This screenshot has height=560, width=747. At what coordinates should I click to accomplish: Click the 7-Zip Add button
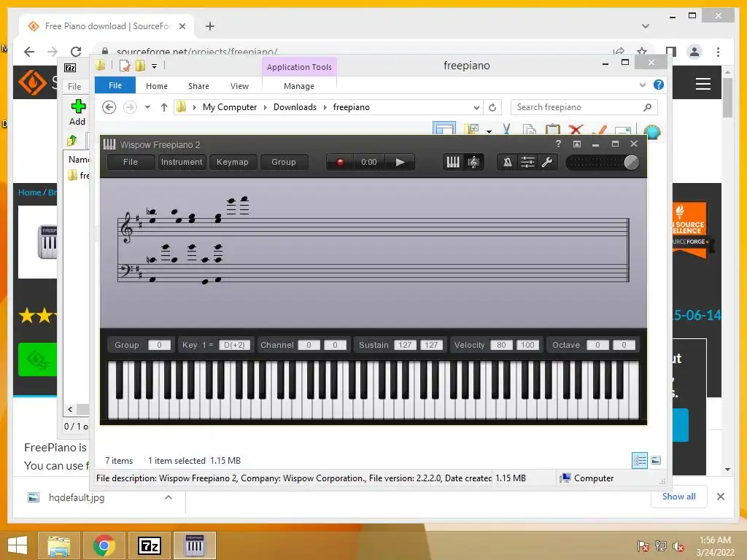click(77, 112)
